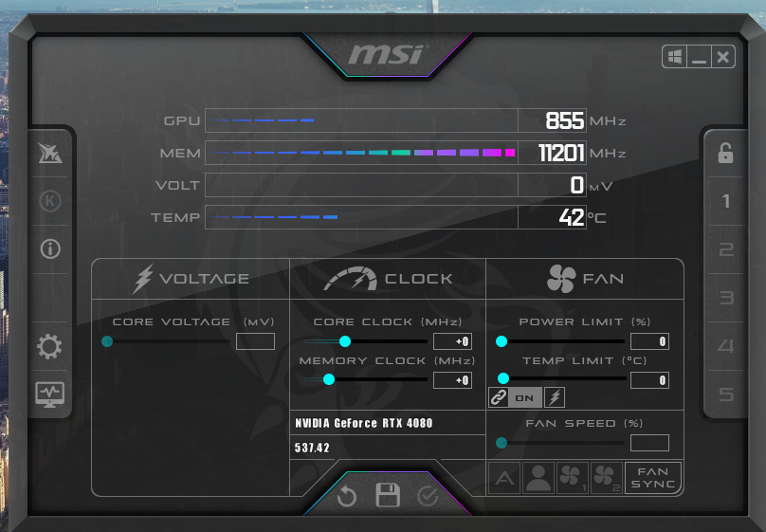Click the Temp Limit value field
Image resolution: width=766 pixels, height=532 pixels.
click(x=649, y=380)
